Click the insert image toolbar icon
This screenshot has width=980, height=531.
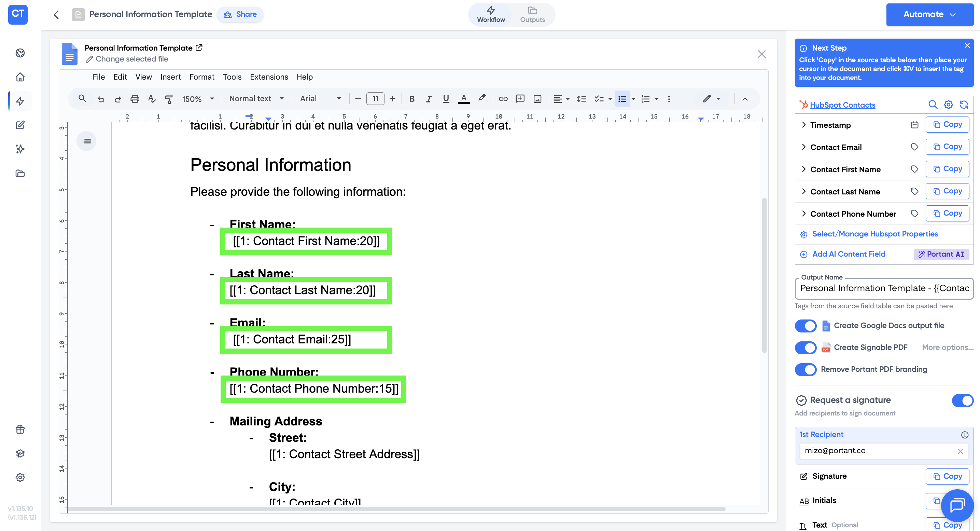coord(537,99)
